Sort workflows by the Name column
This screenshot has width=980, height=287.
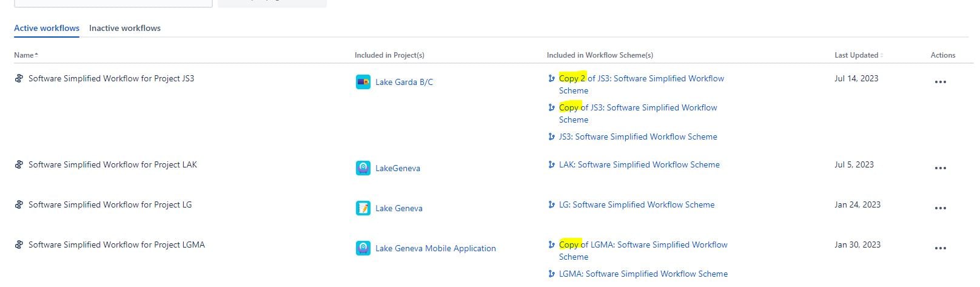pyautogui.click(x=26, y=55)
